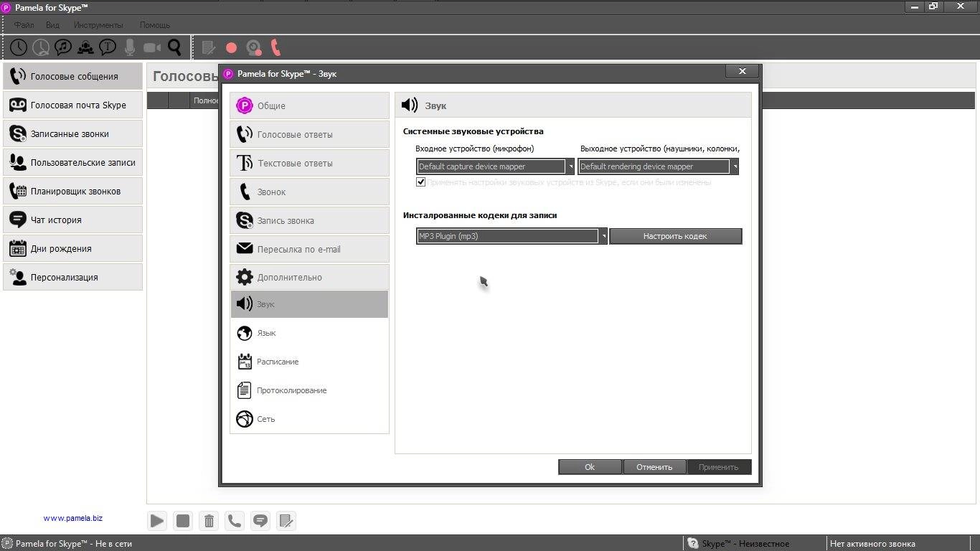Click the music note speech bubble icon
The height and width of the screenshot is (551, 980).
[63, 47]
